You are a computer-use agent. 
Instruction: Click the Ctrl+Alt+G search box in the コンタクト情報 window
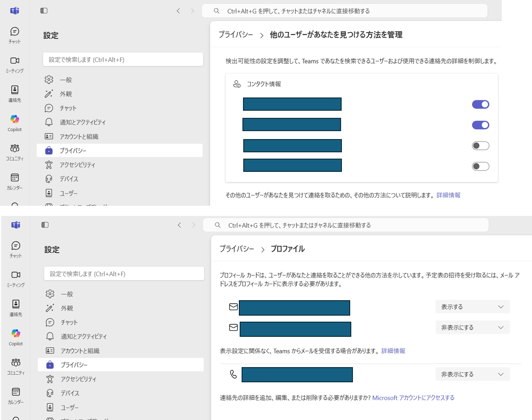coord(345,11)
